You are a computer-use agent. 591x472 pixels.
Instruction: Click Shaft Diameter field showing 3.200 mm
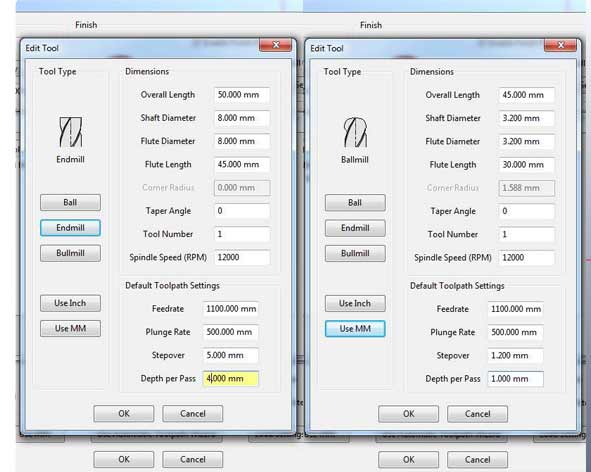527,118
